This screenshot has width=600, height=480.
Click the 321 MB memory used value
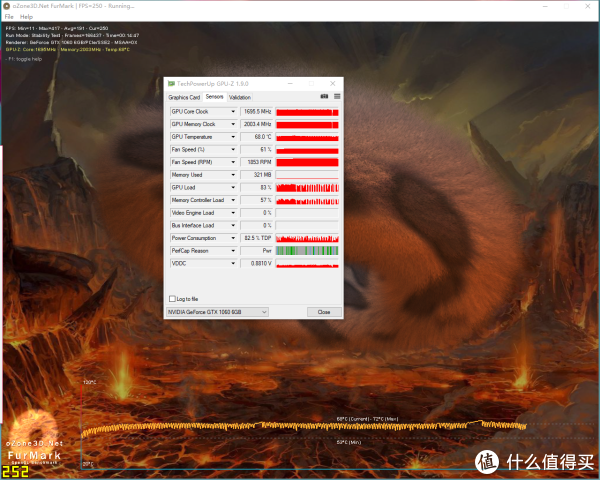pyautogui.click(x=256, y=175)
